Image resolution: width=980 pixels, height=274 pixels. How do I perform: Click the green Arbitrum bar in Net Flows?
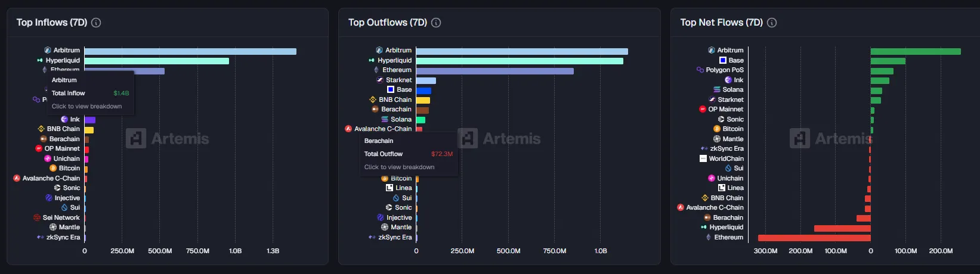coord(915,51)
